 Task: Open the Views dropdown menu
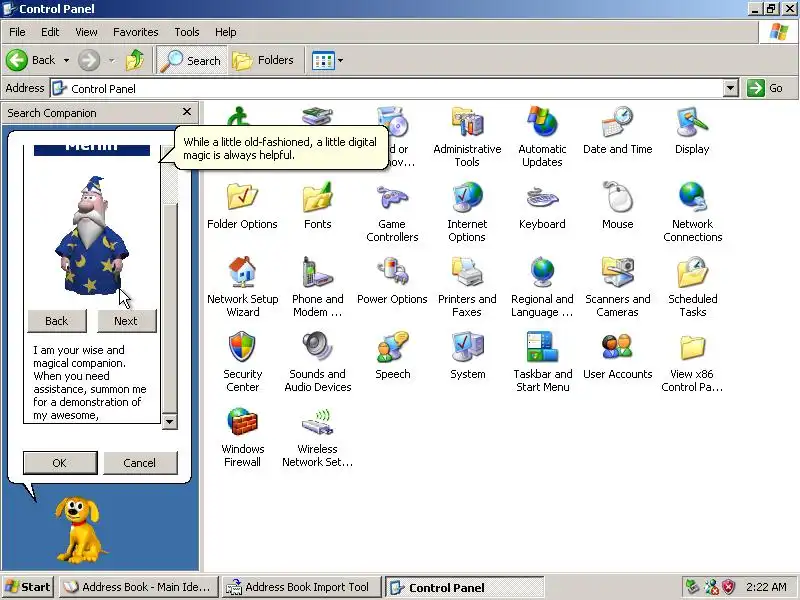pyautogui.click(x=340, y=60)
